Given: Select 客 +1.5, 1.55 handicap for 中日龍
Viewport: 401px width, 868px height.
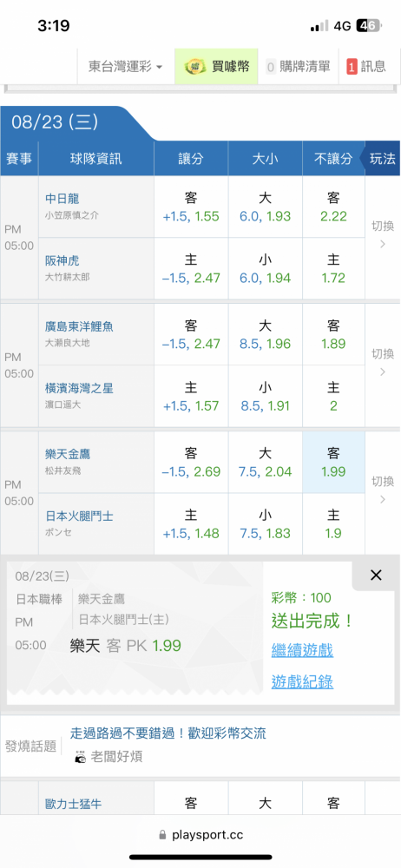Looking at the screenshot, I should [x=191, y=207].
